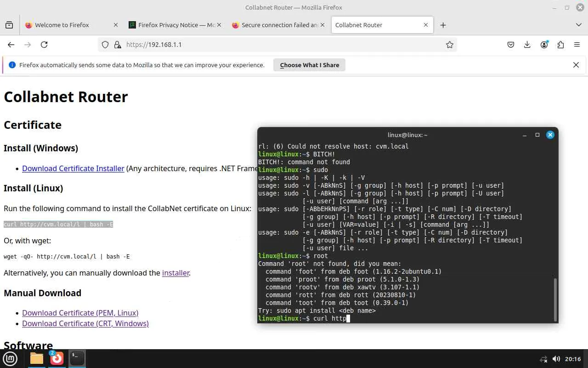Click the info icon in the notification bar
Viewport: 588px width, 368px height.
coord(12,65)
